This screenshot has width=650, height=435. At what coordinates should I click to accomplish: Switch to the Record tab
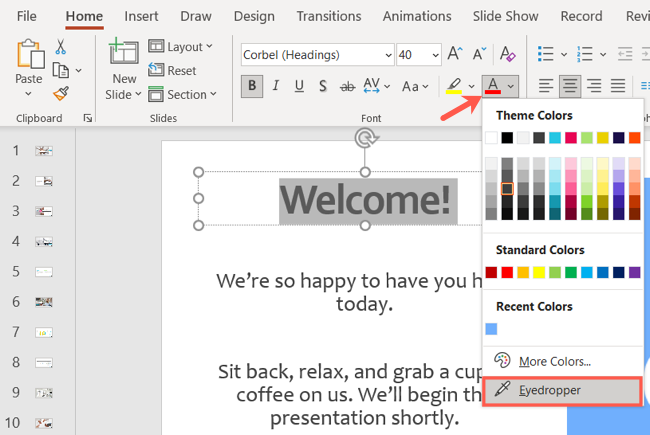coord(581,16)
